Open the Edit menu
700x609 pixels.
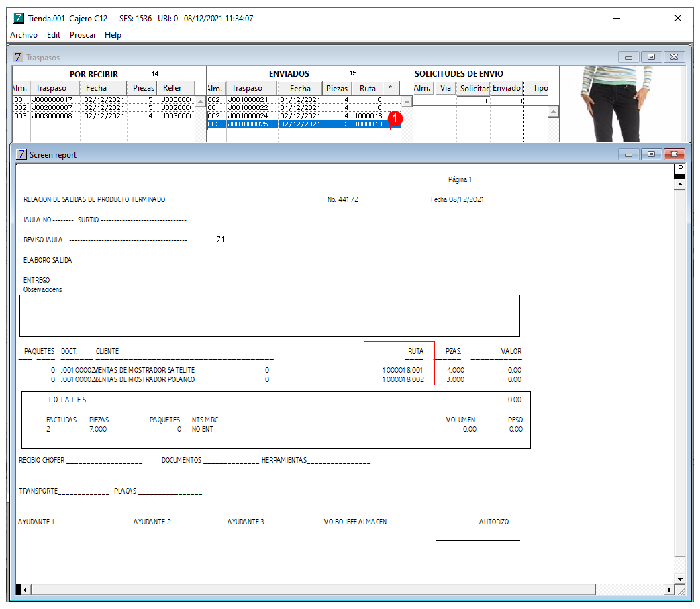[x=54, y=35]
